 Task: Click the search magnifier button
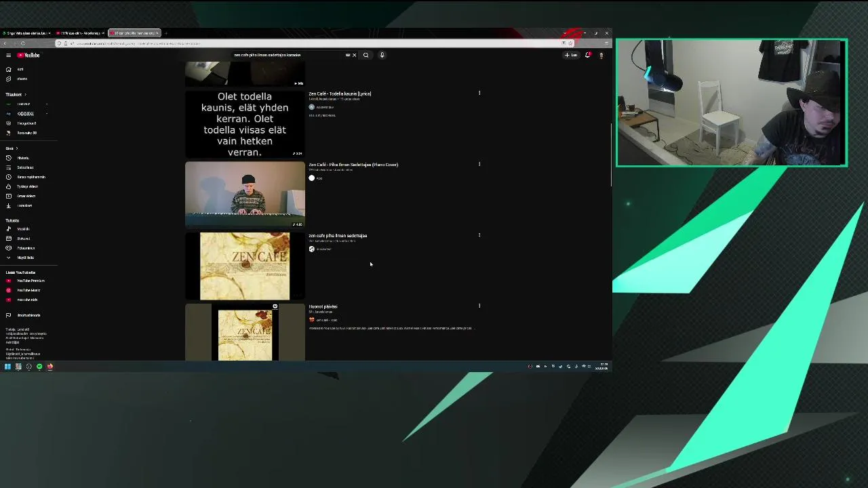366,55
